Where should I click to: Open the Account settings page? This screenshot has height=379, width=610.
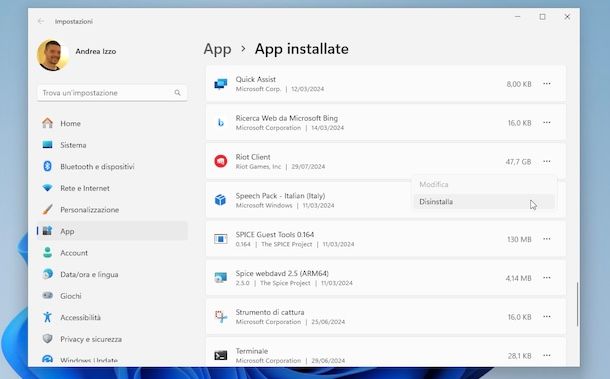pyautogui.click(x=112, y=253)
